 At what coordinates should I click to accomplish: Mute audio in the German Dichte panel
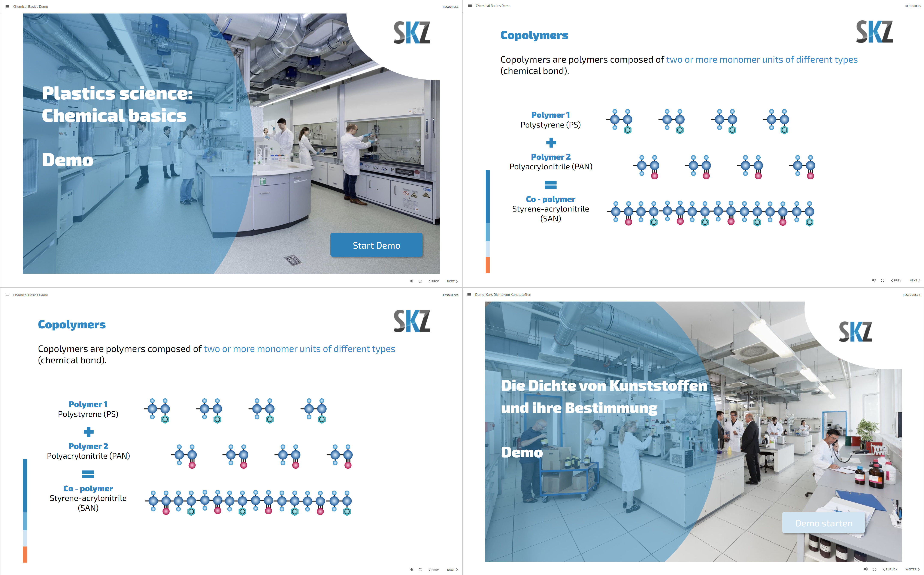click(x=866, y=569)
